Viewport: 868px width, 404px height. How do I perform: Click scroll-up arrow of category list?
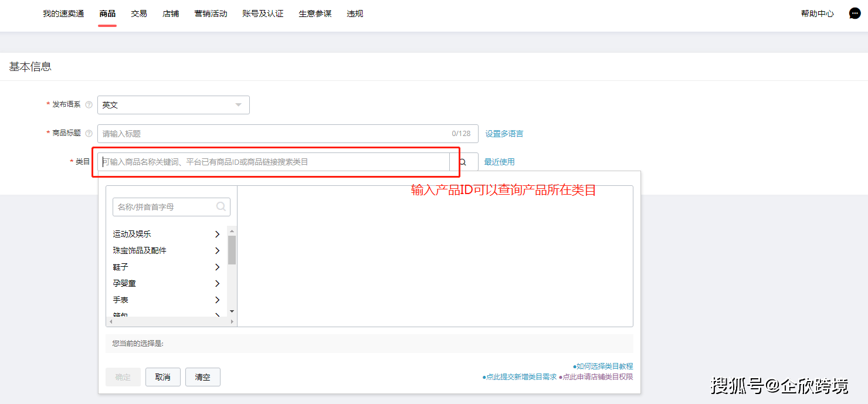point(232,231)
